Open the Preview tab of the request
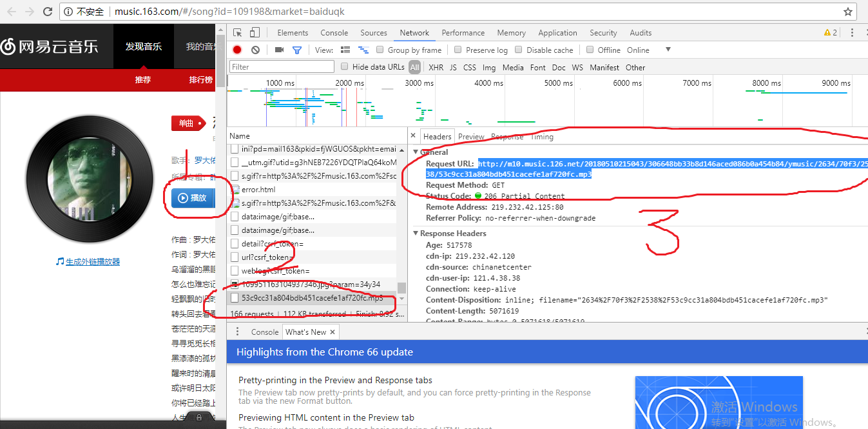 click(471, 136)
